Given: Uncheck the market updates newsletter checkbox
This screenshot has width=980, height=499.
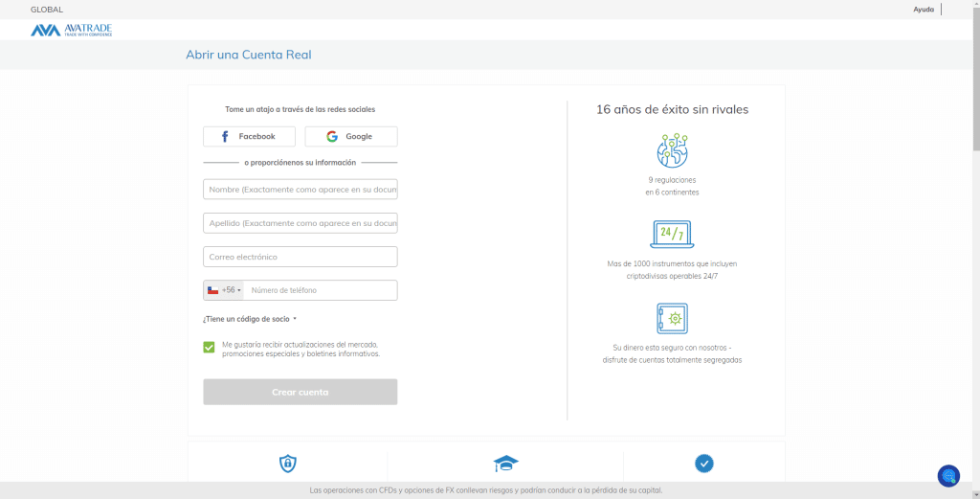Looking at the screenshot, I should (x=209, y=347).
